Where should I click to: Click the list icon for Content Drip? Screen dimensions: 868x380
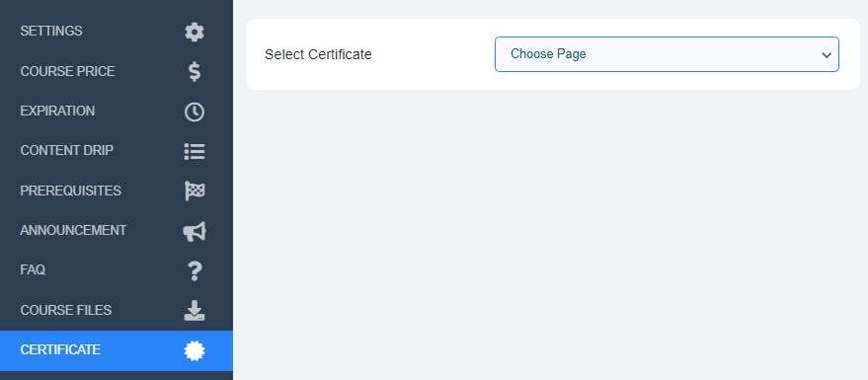click(x=195, y=152)
